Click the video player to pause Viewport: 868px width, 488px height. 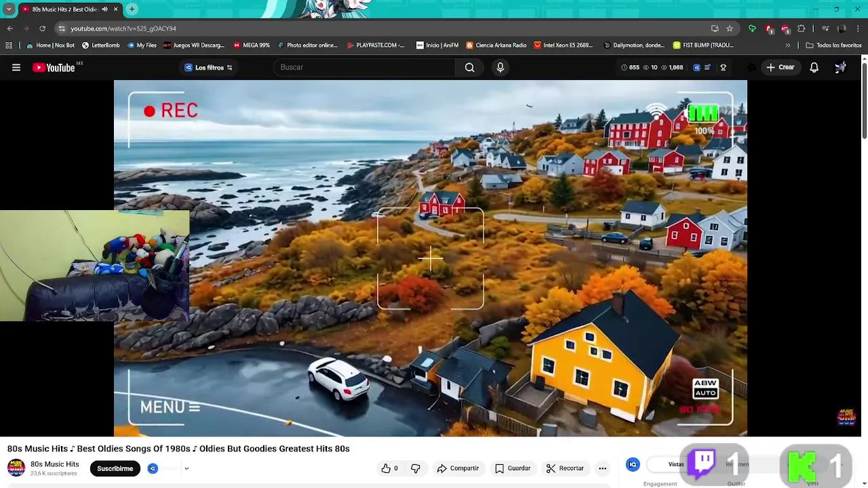coord(431,258)
